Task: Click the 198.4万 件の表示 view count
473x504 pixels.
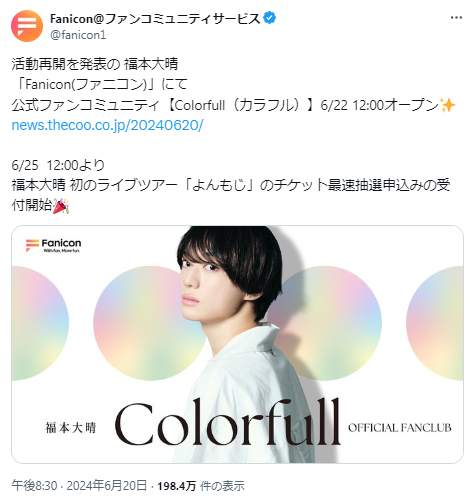Action: 201,486
